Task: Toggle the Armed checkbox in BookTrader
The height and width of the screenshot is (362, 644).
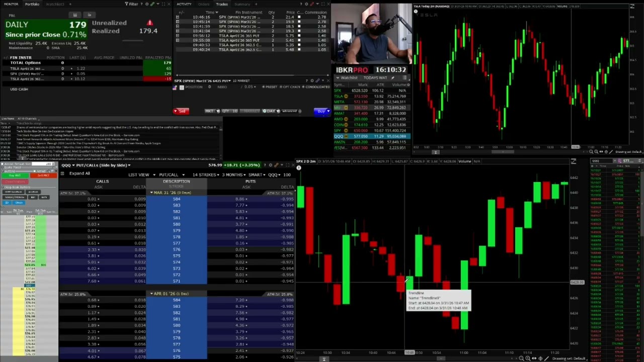Action: [x=34, y=171]
